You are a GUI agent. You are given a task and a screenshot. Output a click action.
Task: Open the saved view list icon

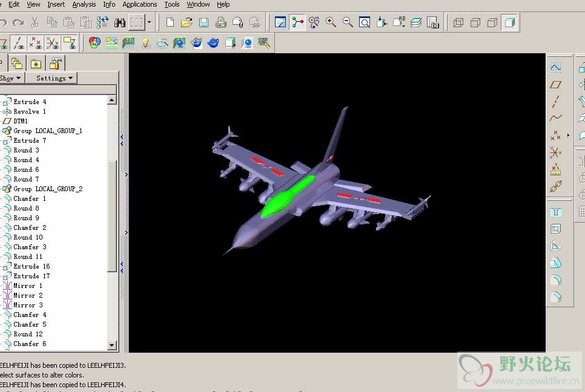tap(399, 22)
